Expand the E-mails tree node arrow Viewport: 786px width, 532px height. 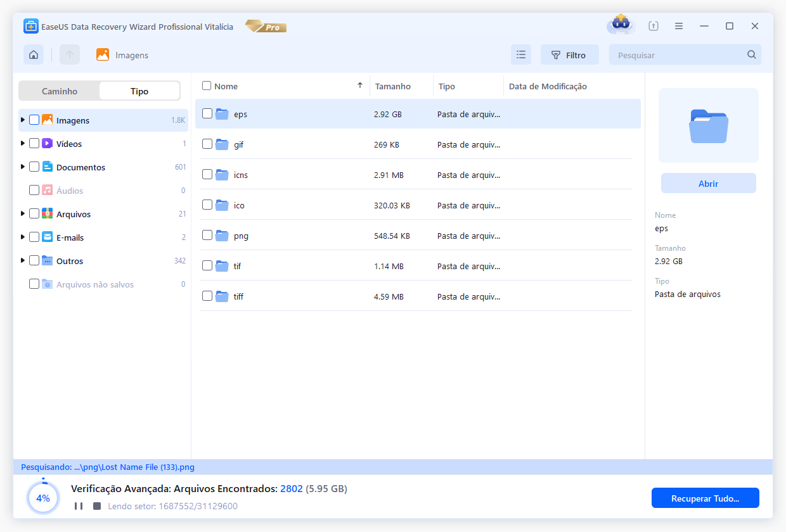pyautogui.click(x=23, y=237)
